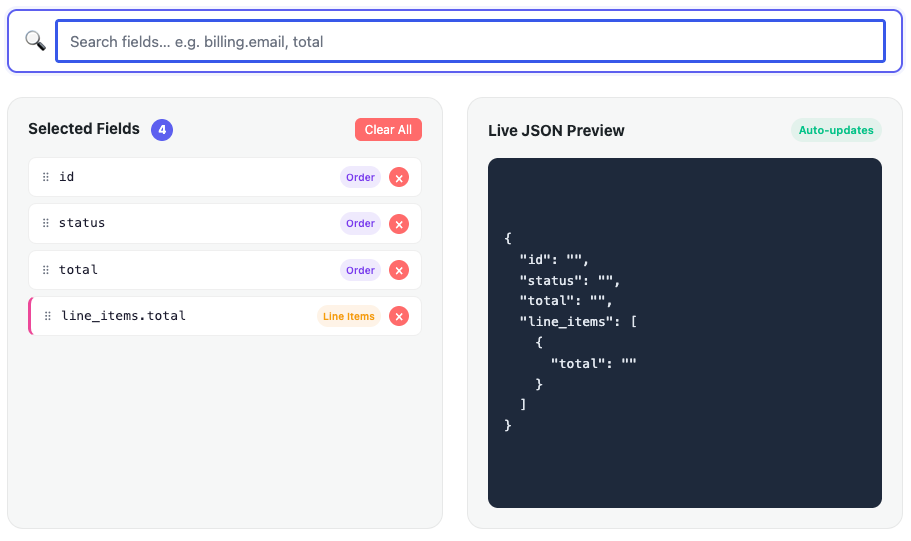Click the magnifying glass search icon
911x541 pixels.
point(35,41)
